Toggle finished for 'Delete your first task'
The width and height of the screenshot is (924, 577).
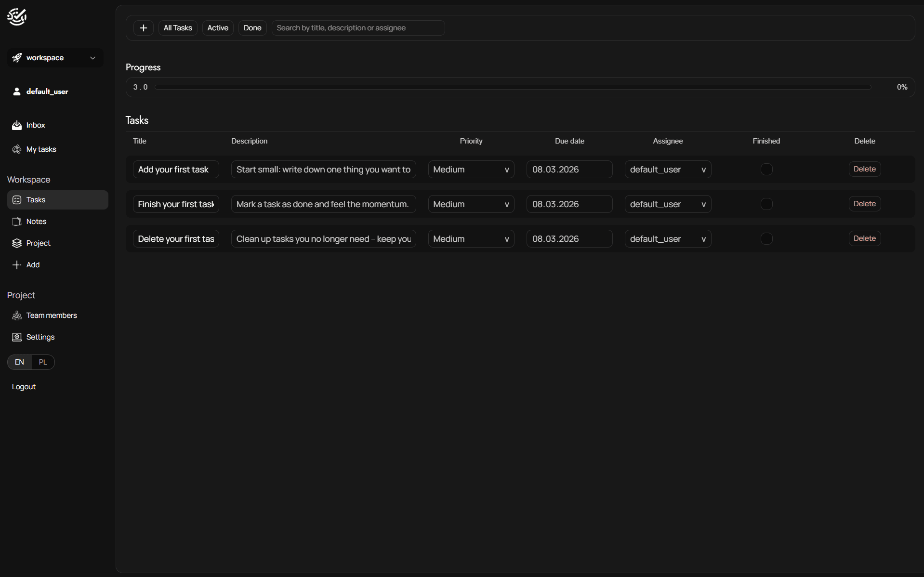point(766,239)
